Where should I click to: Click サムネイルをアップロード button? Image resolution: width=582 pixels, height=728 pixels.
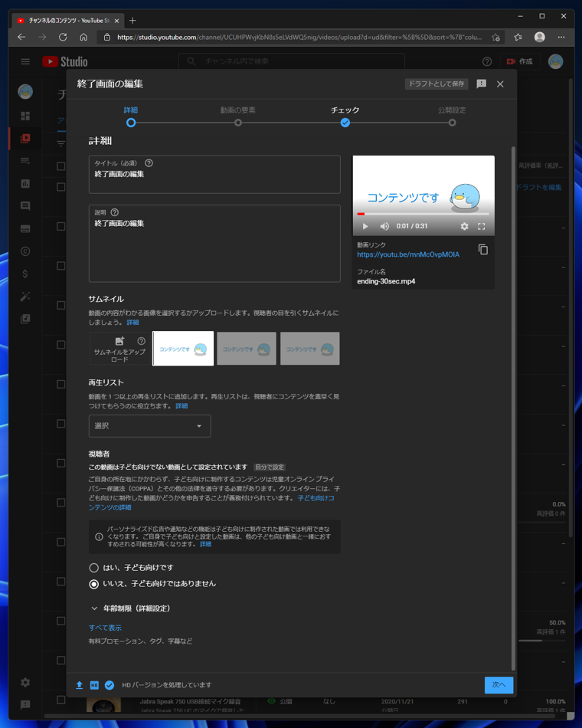[x=119, y=349]
